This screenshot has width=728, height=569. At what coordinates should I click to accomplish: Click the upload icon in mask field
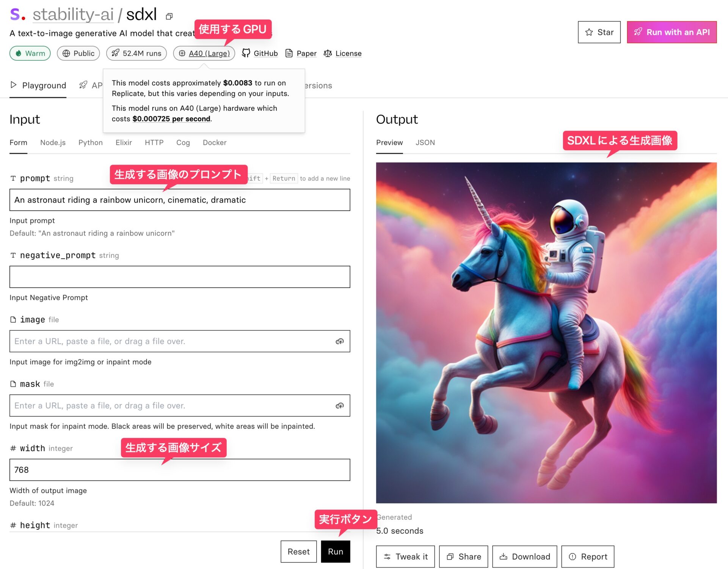click(339, 406)
